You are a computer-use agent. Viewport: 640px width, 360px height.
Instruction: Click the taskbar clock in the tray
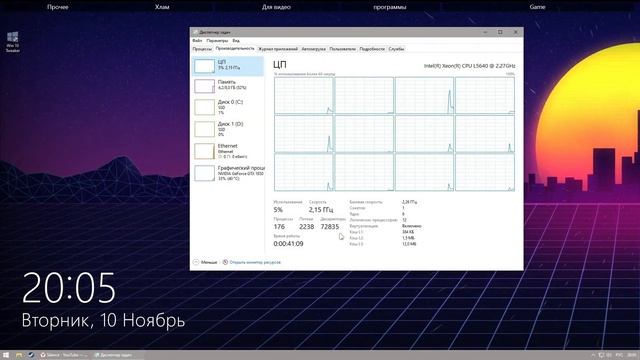tap(632, 355)
